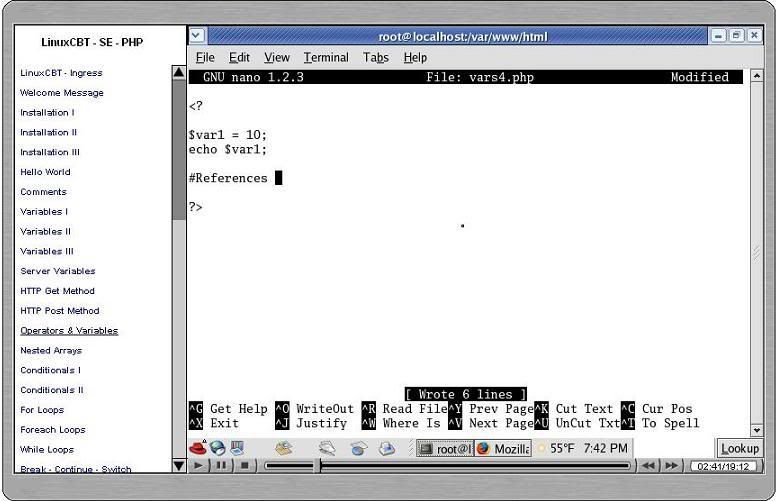Click the blue disc panel launcher icon
The height and width of the screenshot is (501, 776).
coord(359,449)
